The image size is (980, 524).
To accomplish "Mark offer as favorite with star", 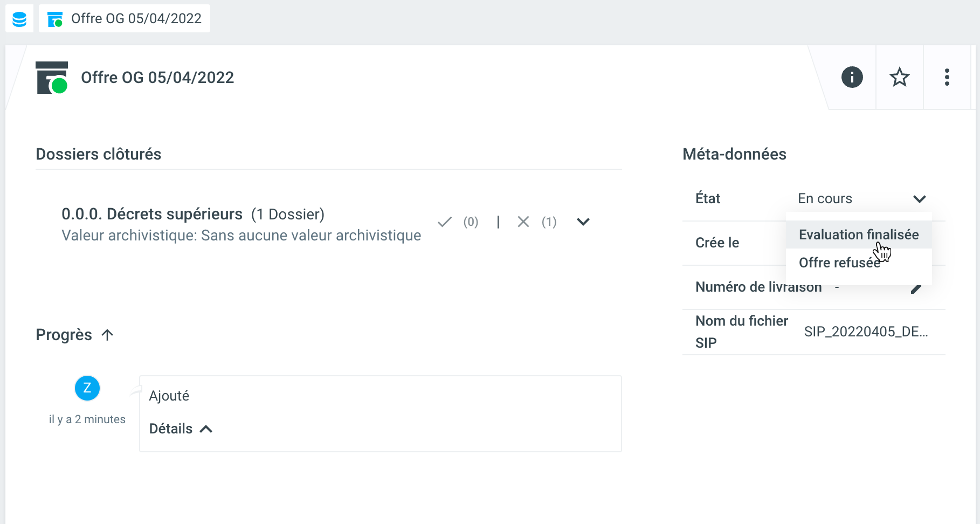I will pyautogui.click(x=899, y=77).
